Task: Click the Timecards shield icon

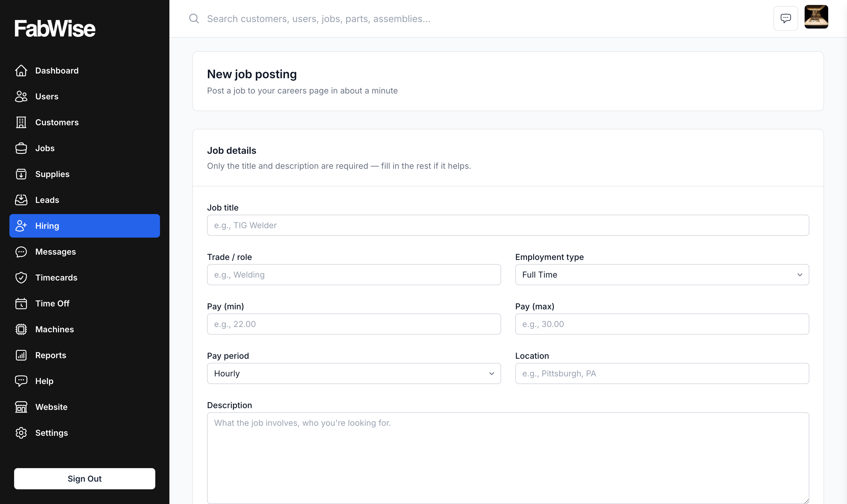Action: (21, 278)
